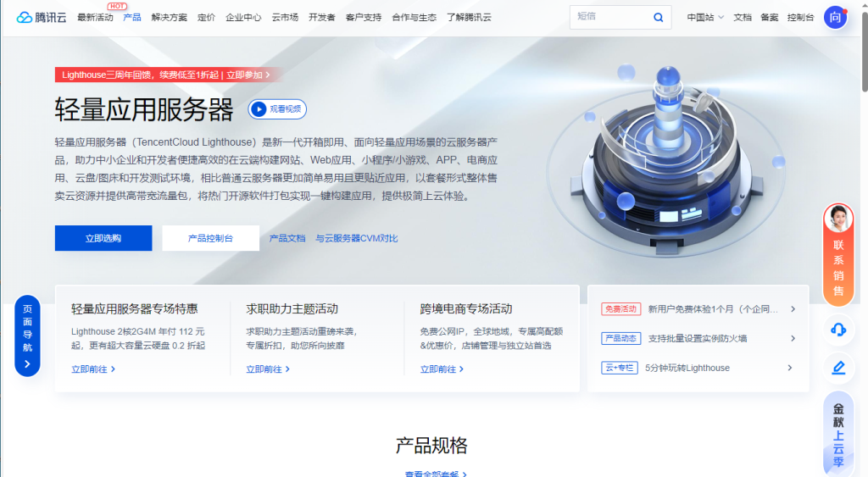Open the user avatar icon
Screen dimensions: 868x477
pyautogui.click(x=835, y=18)
